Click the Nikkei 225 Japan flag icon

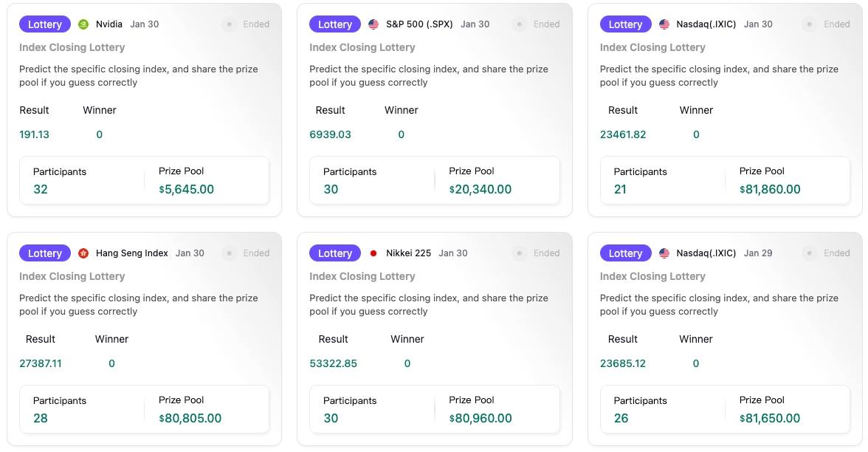[373, 253]
